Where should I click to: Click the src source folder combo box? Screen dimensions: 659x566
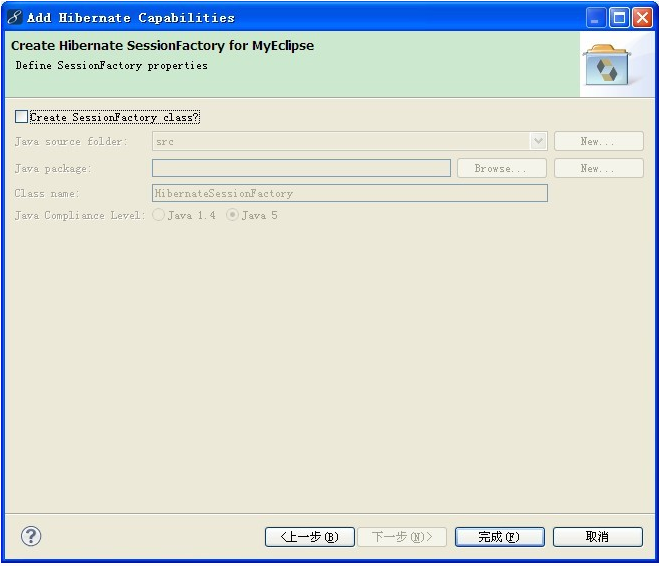click(x=350, y=141)
